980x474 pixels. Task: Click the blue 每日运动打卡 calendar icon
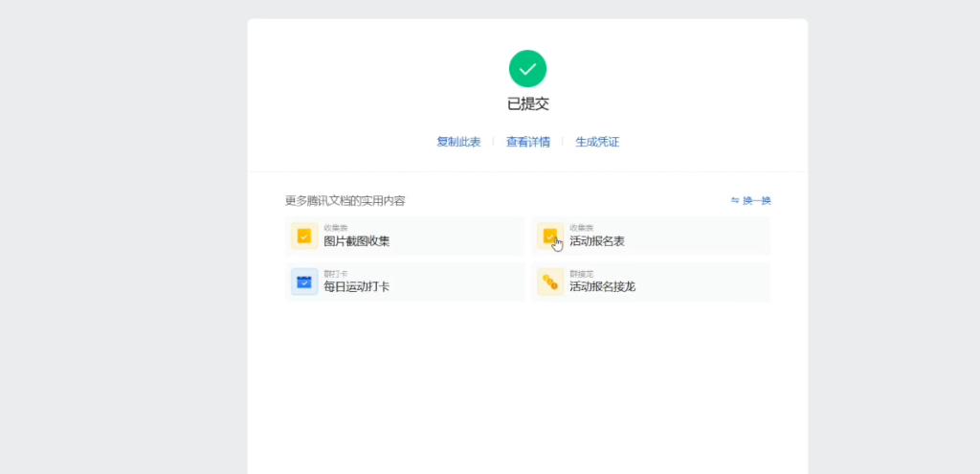click(304, 282)
